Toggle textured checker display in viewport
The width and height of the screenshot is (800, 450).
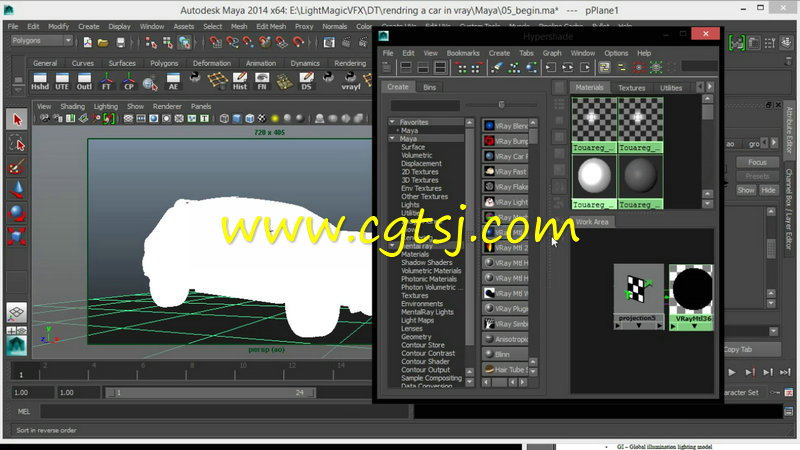[262, 118]
